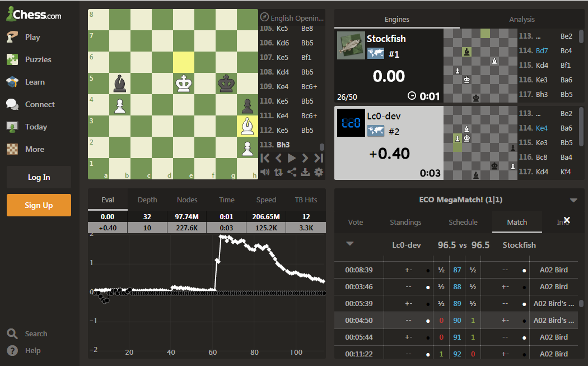
Task: Flip the board with the arrows icon
Action: click(x=278, y=172)
